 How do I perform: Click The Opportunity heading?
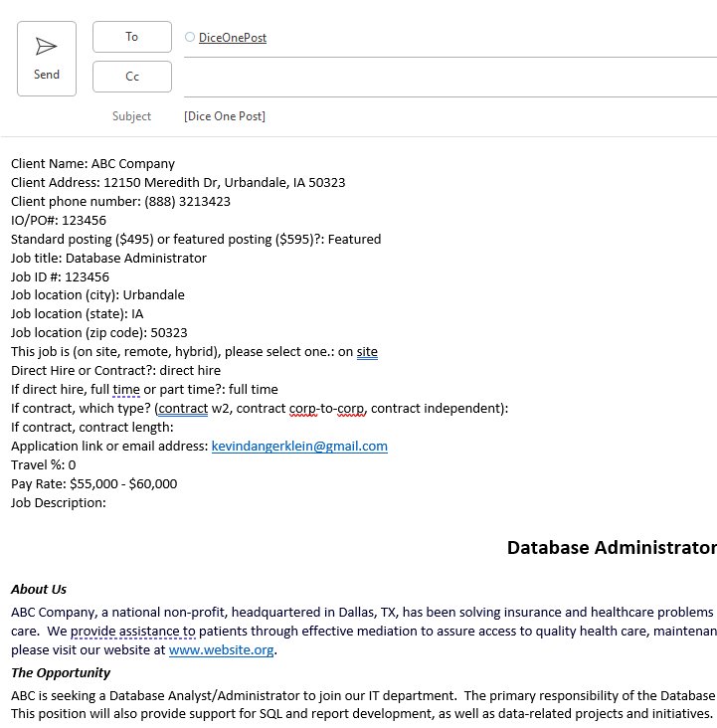(61, 672)
